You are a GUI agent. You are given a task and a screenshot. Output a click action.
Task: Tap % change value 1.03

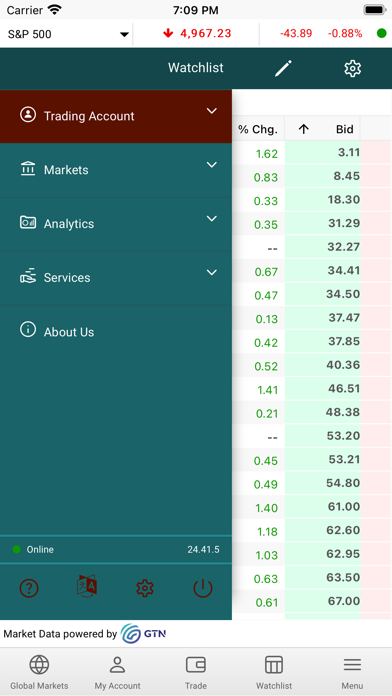click(267, 555)
